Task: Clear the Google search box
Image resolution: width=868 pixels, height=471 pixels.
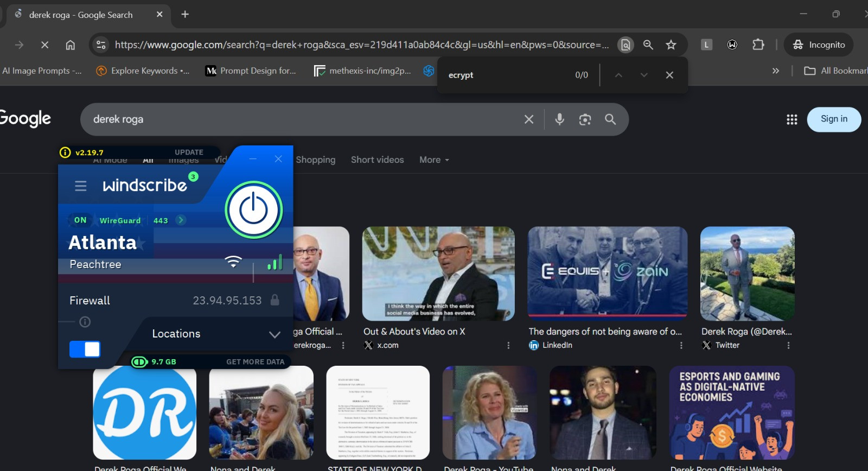Action: coord(529,119)
